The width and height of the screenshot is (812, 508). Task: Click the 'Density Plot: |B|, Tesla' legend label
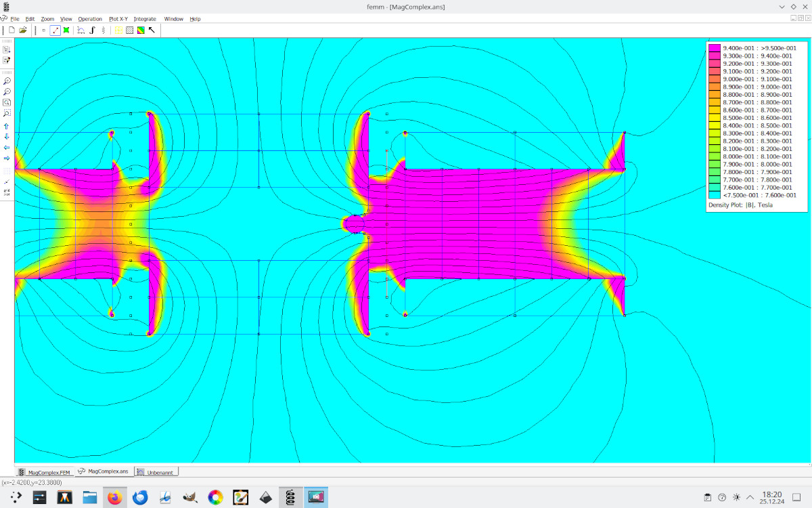(x=740, y=205)
